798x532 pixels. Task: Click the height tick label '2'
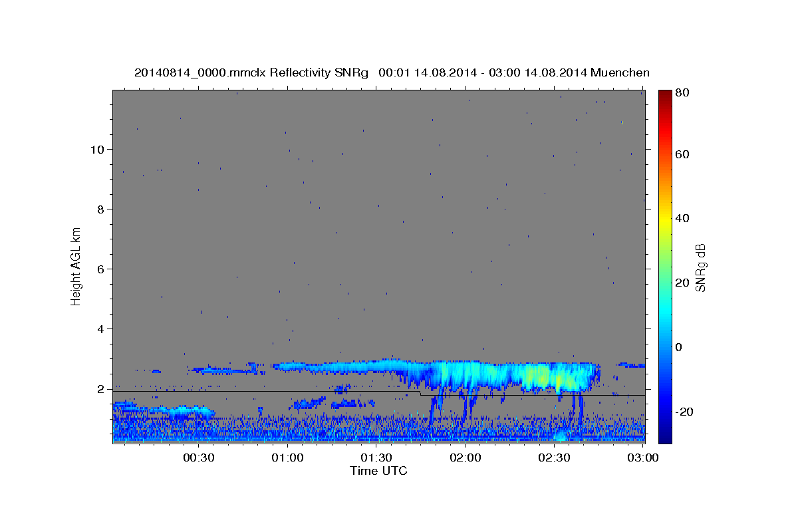pos(101,389)
